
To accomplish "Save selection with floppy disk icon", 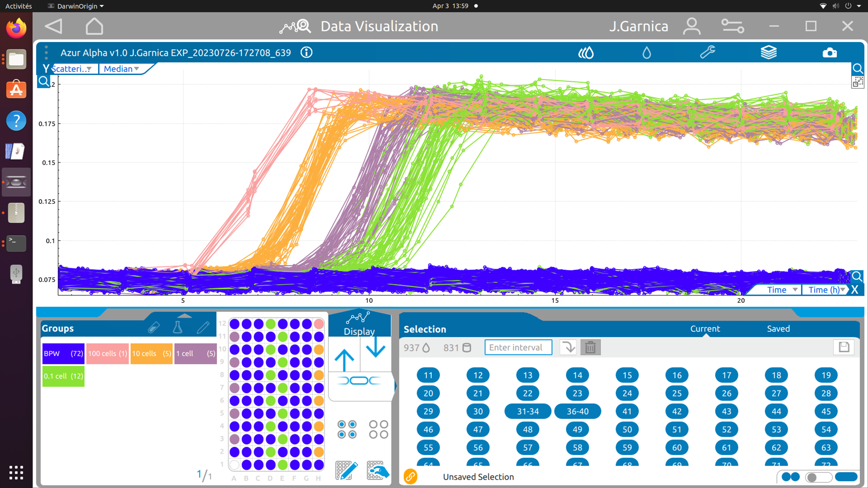I will coord(844,347).
